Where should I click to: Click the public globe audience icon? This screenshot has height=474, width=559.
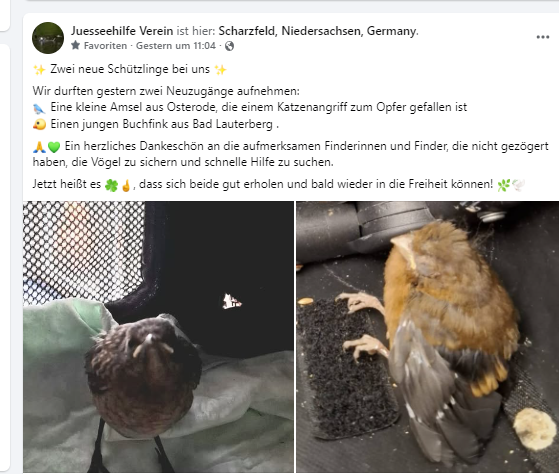coord(229,46)
